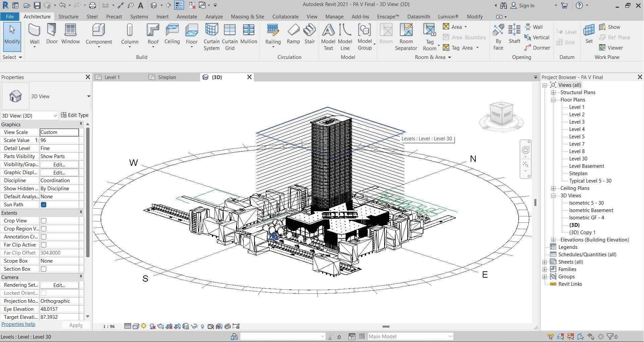
Task: Choose the Stair tool
Action: (x=309, y=34)
